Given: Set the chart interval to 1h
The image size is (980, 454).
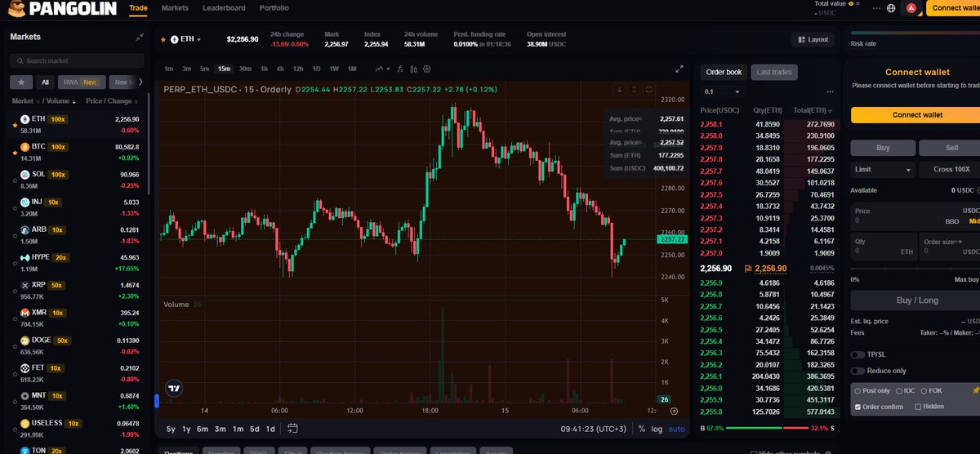Looking at the screenshot, I should pos(263,69).
